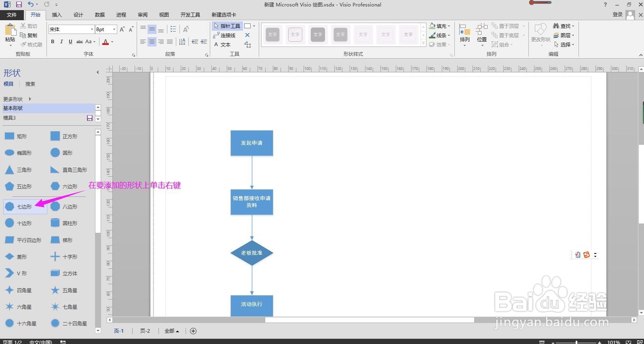Screen dimensions: 644x344
Task: Switch to page tab 页-2
Action: tap(145, 331)
